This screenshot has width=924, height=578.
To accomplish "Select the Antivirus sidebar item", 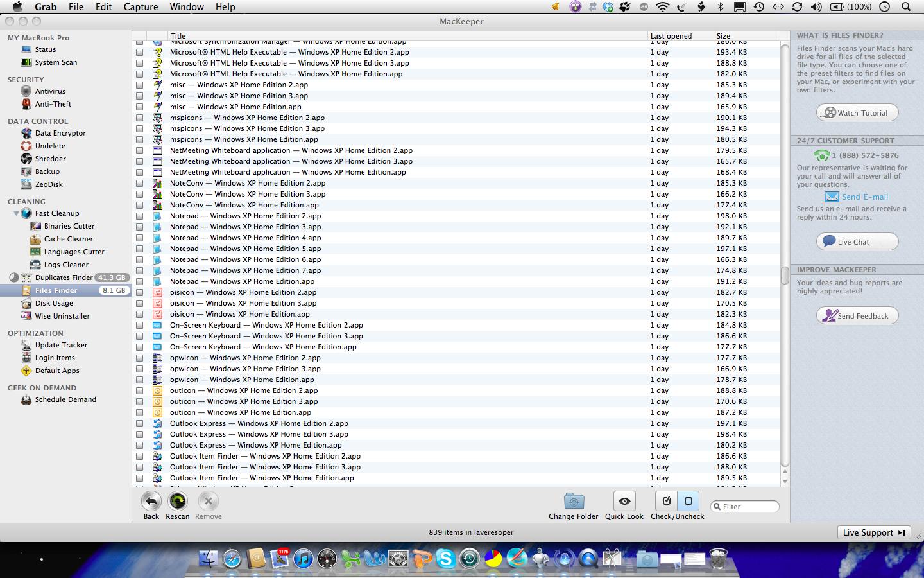I will click(50, 91).
